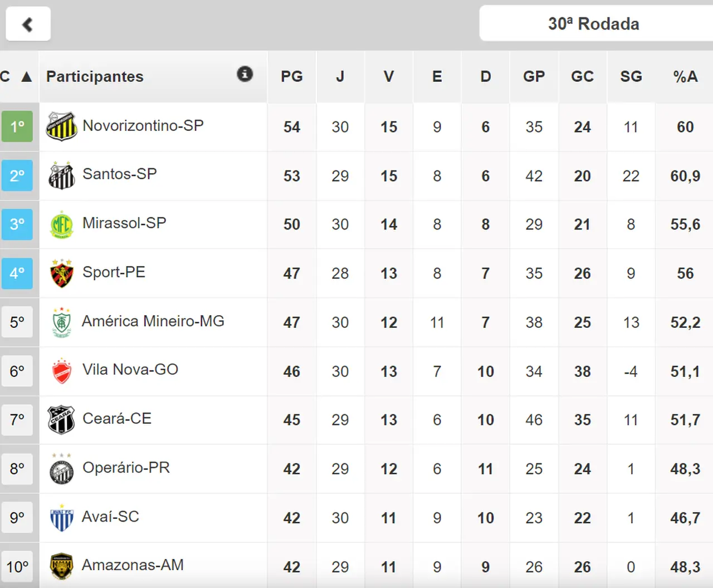Viewport: 713px width, 588px height.
Task: Sort table by SG column header
Action: click(631, 77)
